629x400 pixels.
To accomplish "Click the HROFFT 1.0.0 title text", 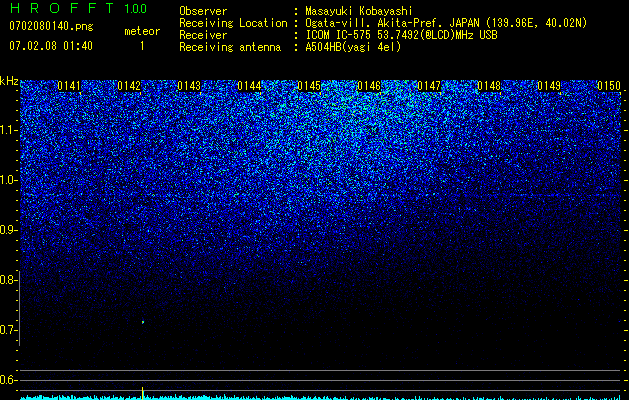I will pos(78,8).
